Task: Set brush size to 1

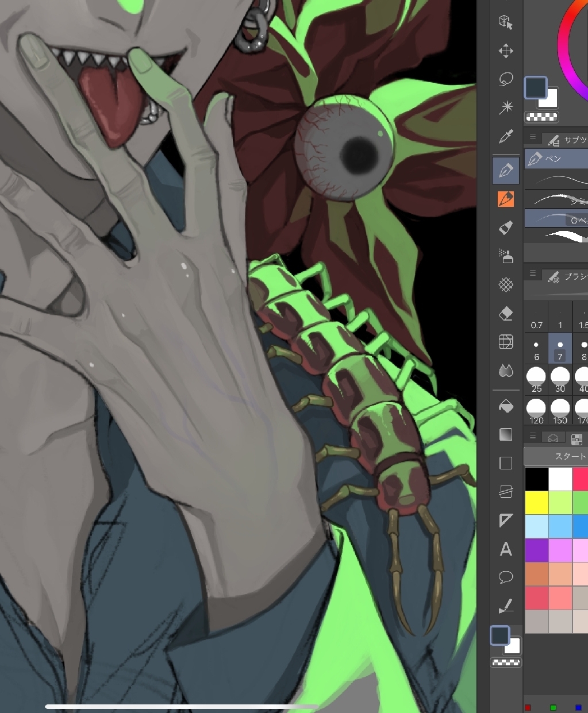Action: (560, 318)
